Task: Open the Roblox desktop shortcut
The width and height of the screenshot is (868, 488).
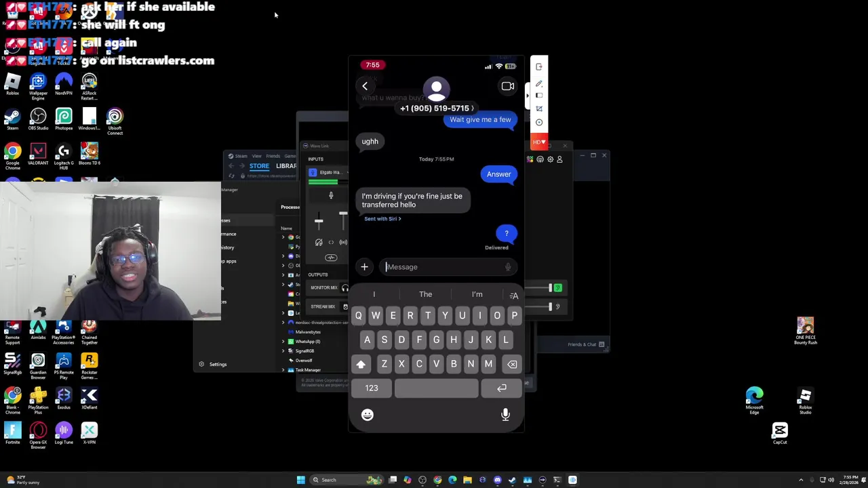Action: (x=12, y=85)
